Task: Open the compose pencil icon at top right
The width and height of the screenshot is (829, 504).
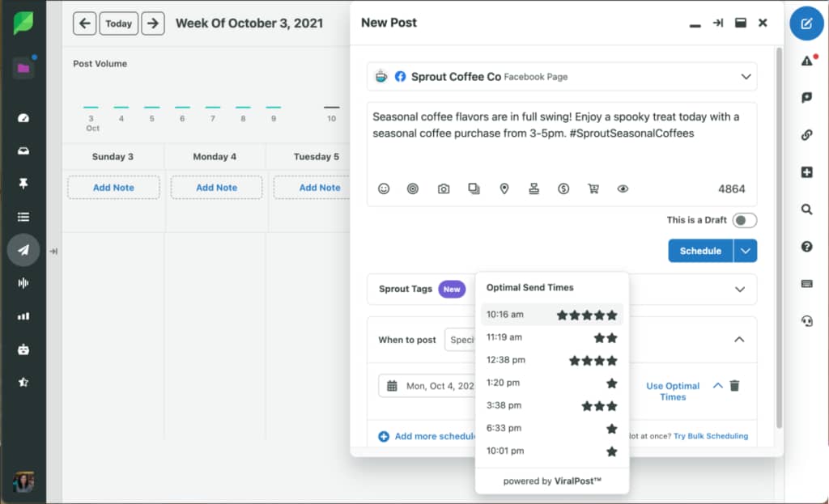Action: tap(806, 23)
